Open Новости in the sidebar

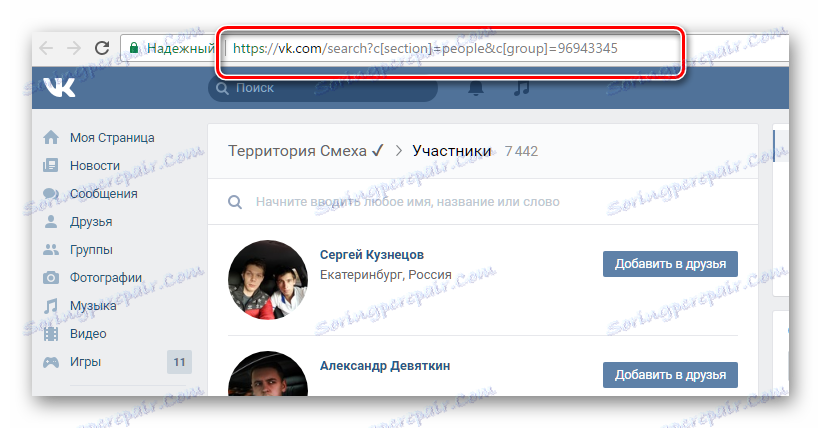[95, 166]
